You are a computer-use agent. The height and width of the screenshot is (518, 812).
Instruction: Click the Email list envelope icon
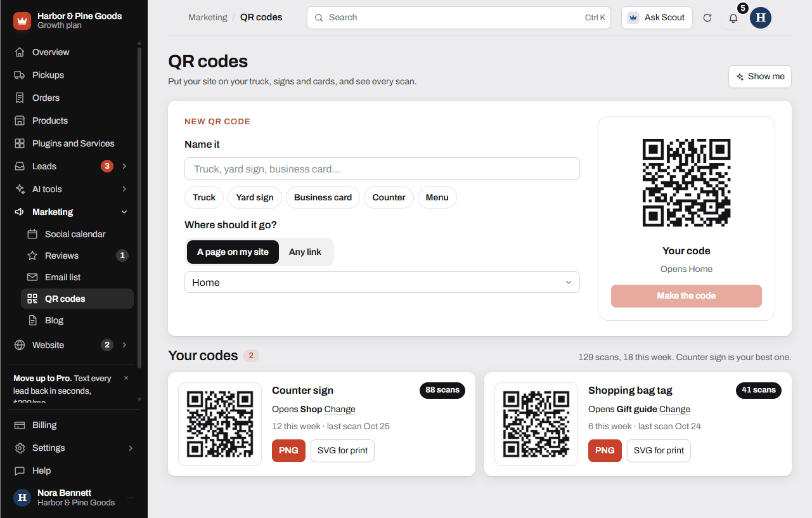click(32, 277)
